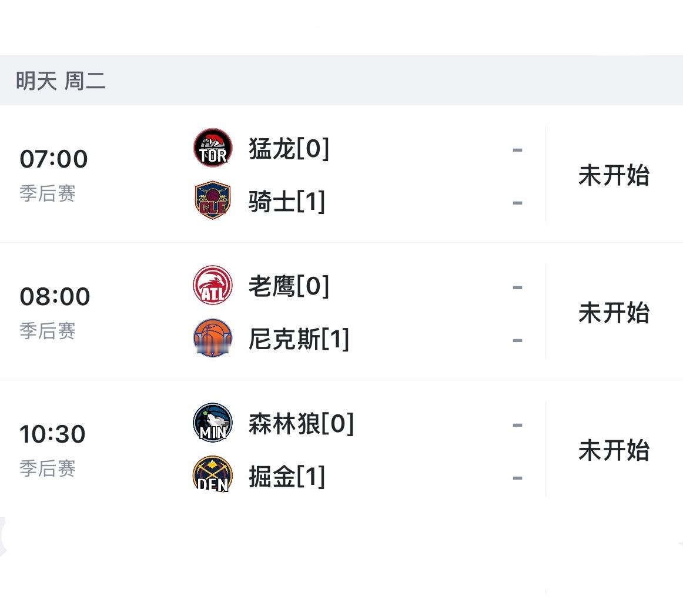683x616 pixels.
Task: Select the 掘金[1] team label
Action: point(285,476)
